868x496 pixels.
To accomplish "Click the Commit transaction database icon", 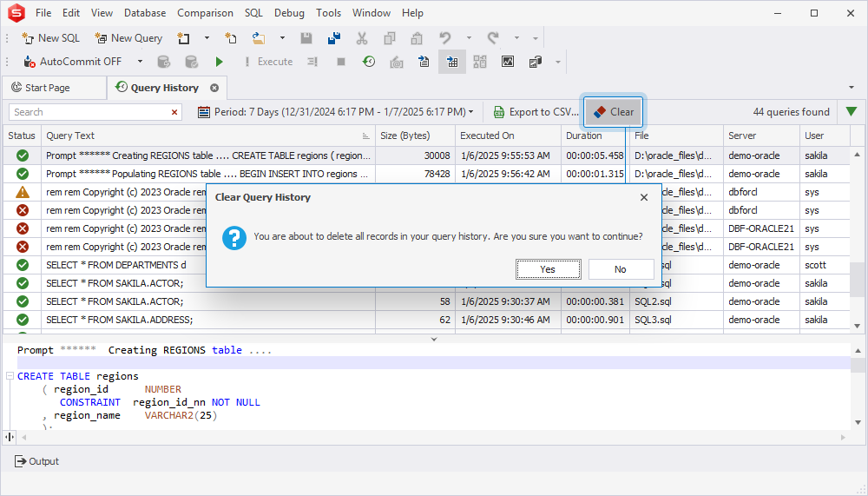I will click(192, 62).
